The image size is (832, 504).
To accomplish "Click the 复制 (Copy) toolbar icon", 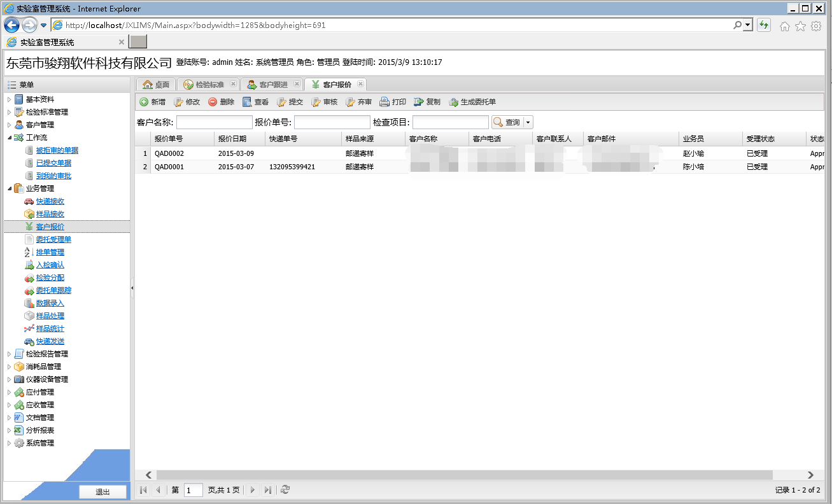I will tap(418, 102).
